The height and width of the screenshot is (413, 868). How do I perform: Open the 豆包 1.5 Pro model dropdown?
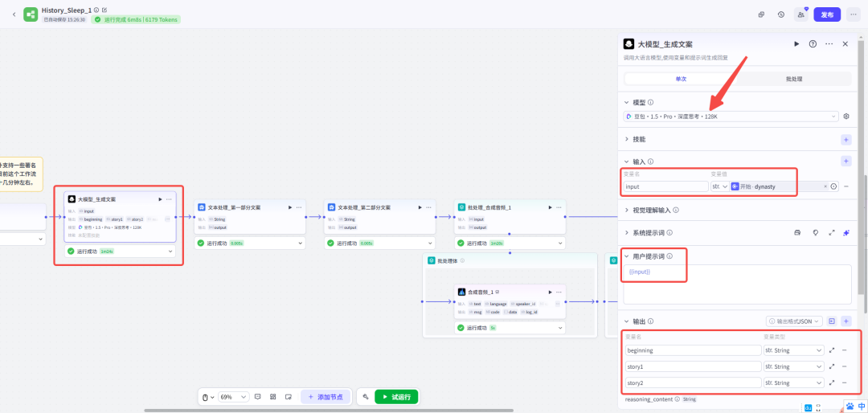pos(731,117)
